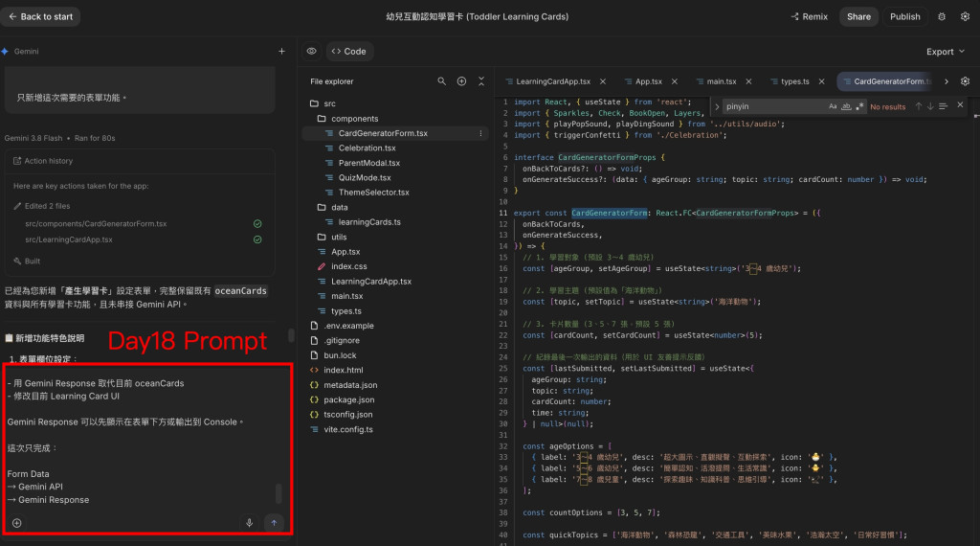The image size is (980, 546).
Task: Open Celebration.tsx file
Action: (x=367, y=148)
